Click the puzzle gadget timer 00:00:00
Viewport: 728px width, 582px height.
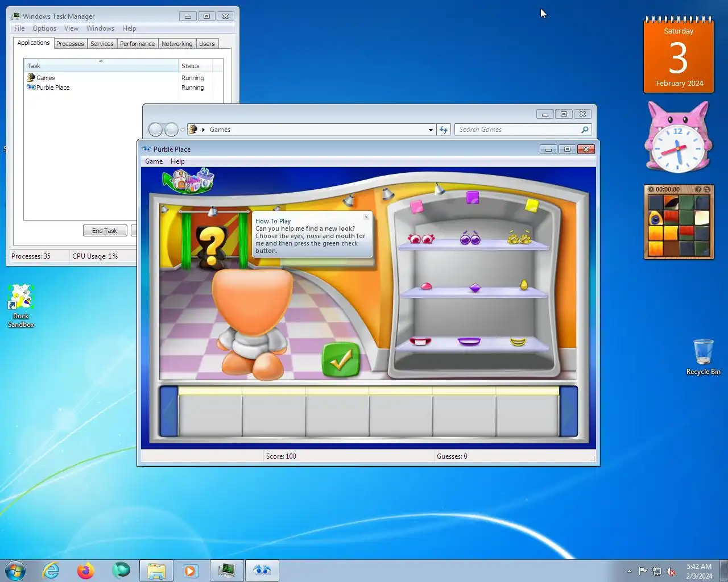click(x=668, y=189)
